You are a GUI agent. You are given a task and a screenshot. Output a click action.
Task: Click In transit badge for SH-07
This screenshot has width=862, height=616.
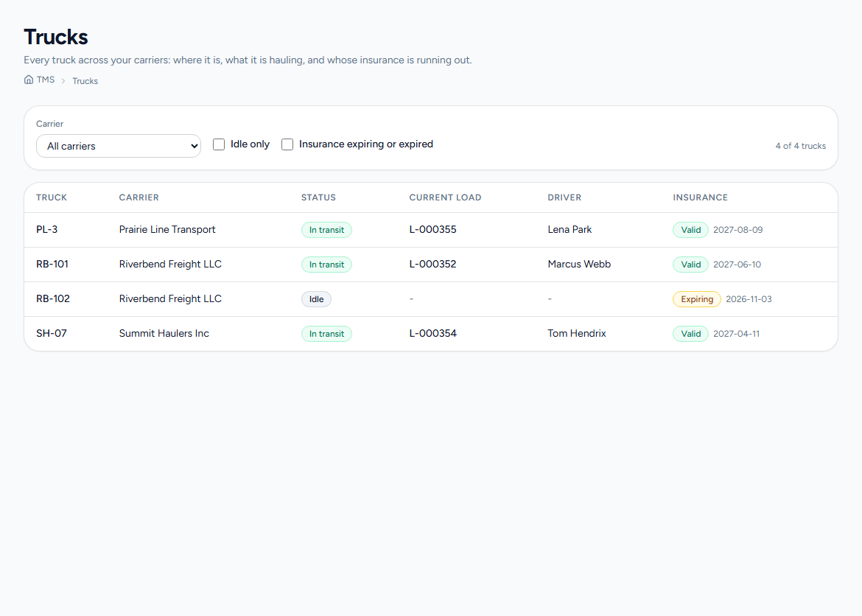[326, 334]
